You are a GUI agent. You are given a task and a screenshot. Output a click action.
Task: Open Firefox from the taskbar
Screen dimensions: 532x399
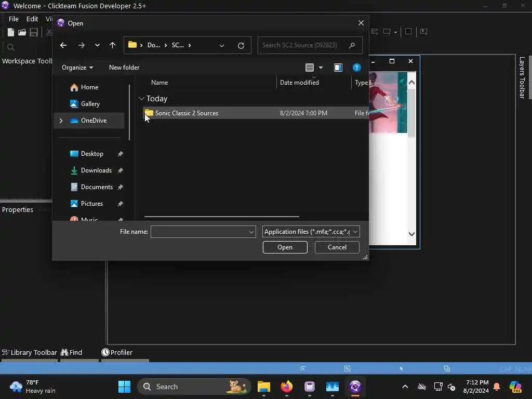287,387
